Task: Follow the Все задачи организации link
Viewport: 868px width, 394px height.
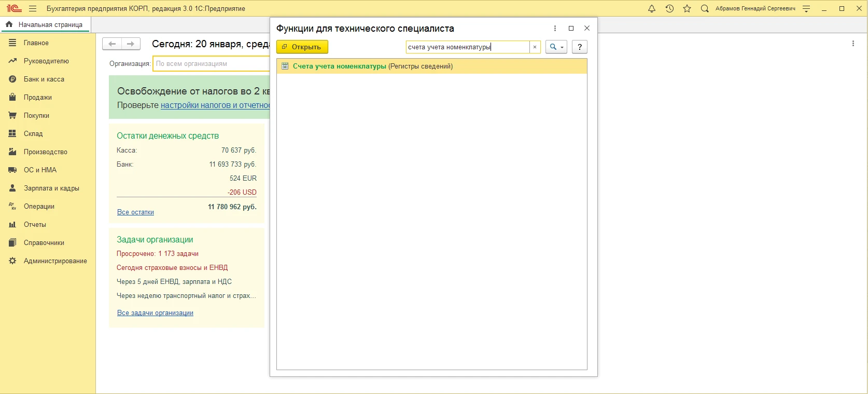Action: coord(155,313)
